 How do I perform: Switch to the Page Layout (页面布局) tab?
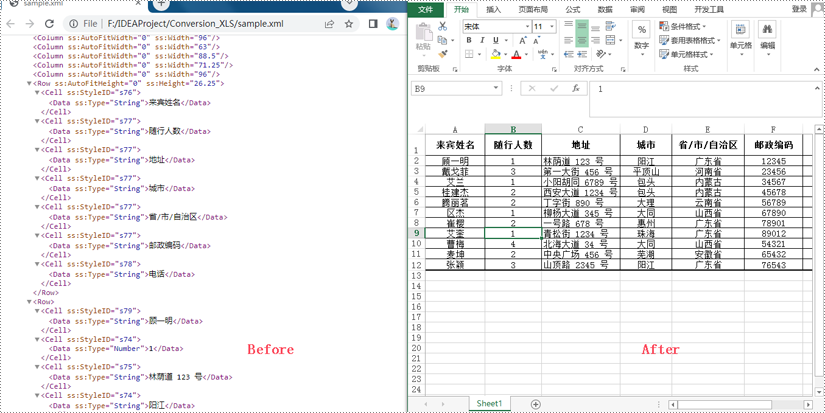533,9
